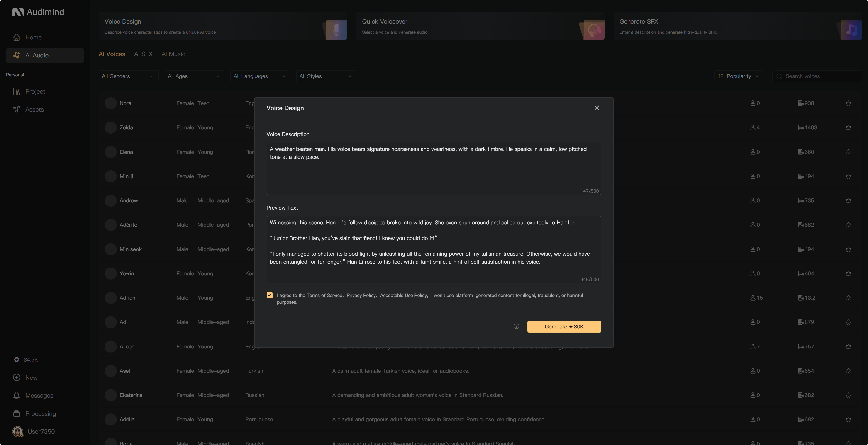Click the Preview Text area
The image size is (868, 445).
[434, 249]
